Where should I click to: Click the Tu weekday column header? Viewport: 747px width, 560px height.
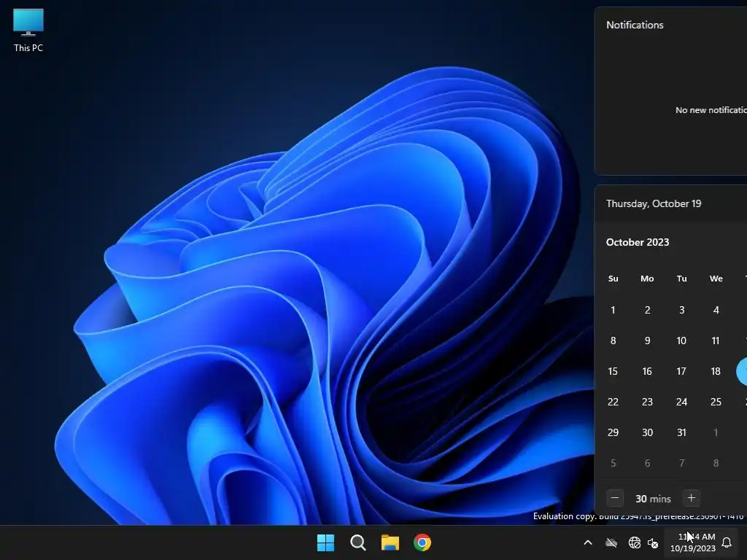682,279
